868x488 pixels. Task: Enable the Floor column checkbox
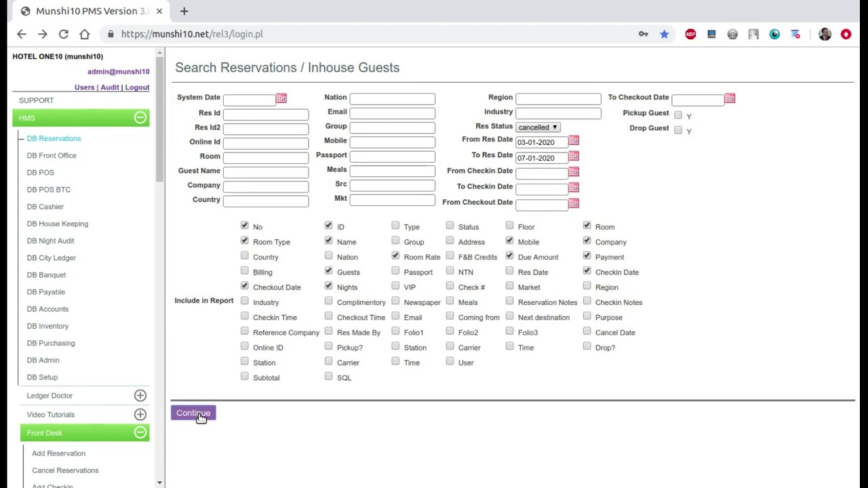click(x=509, y=225)
